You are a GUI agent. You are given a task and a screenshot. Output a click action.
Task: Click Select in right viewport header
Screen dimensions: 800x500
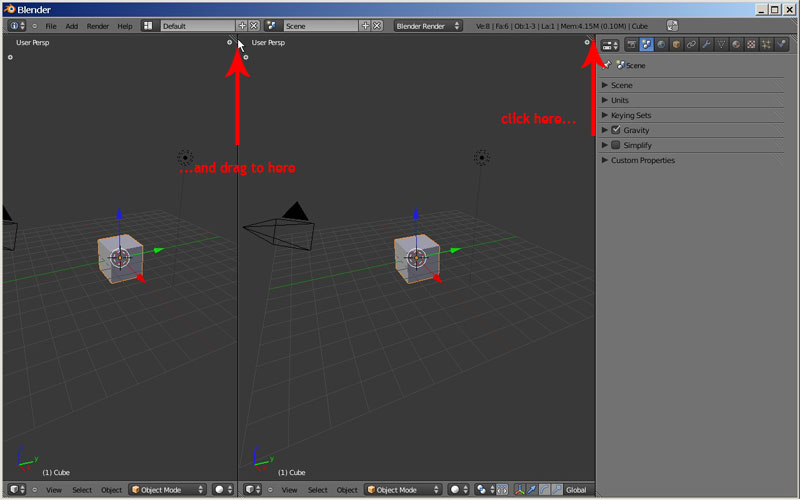coord(317,490)
